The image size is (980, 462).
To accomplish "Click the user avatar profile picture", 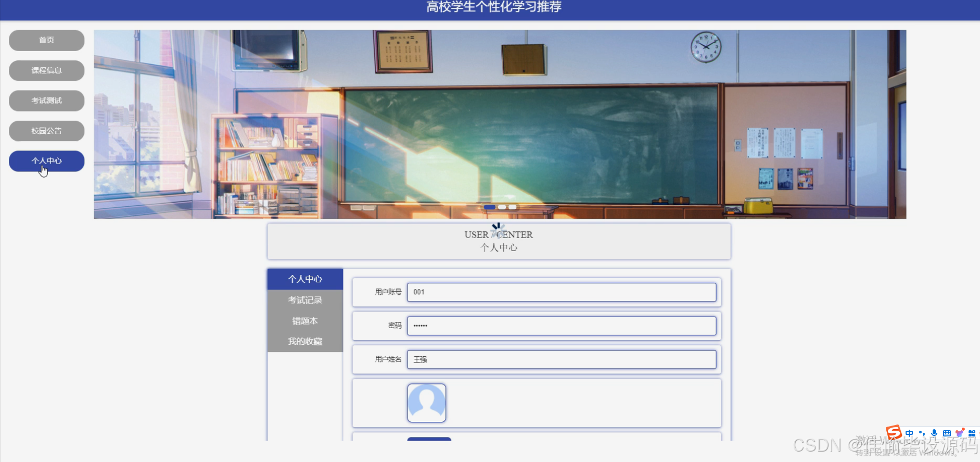I will pyautogui.click(x=427, y=403).
